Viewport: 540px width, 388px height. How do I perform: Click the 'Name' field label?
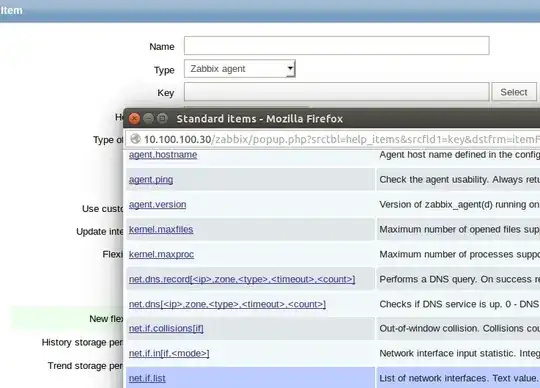(x=162, y=46)
